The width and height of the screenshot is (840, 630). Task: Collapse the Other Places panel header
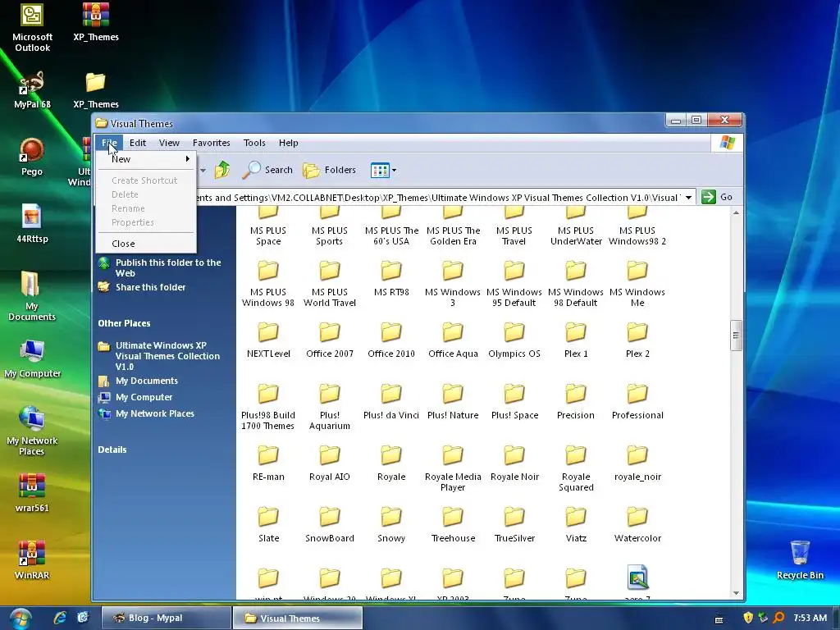(x=125, y=323)
